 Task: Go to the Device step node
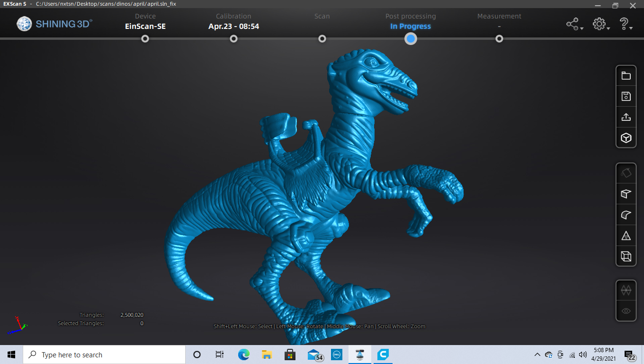point(145,39)
